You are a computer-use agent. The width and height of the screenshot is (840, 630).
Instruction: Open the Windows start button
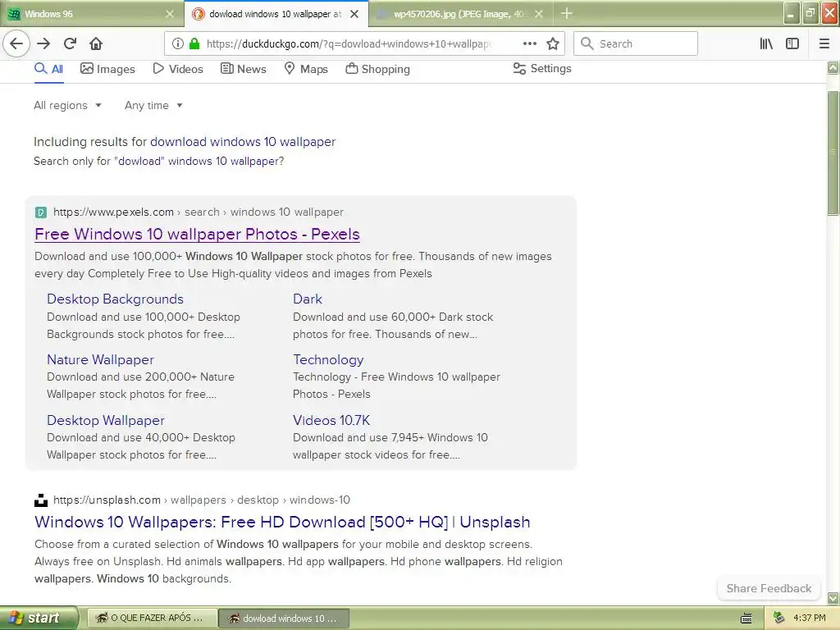(39, 618)
